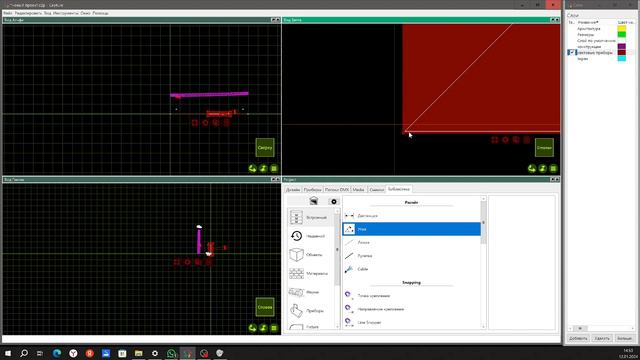640x360 pixels.
Task: Open the File menu
Action: [x=8, y=13]
